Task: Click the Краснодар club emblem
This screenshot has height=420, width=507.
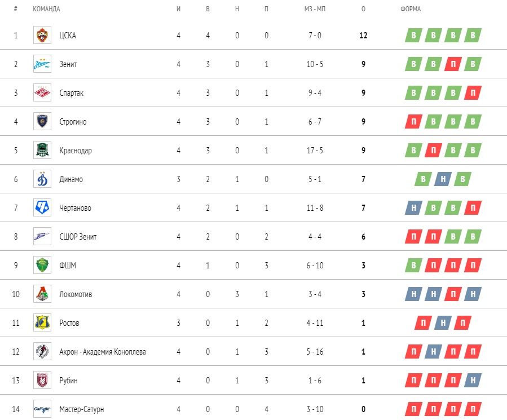Action: [x=42, y=150]
